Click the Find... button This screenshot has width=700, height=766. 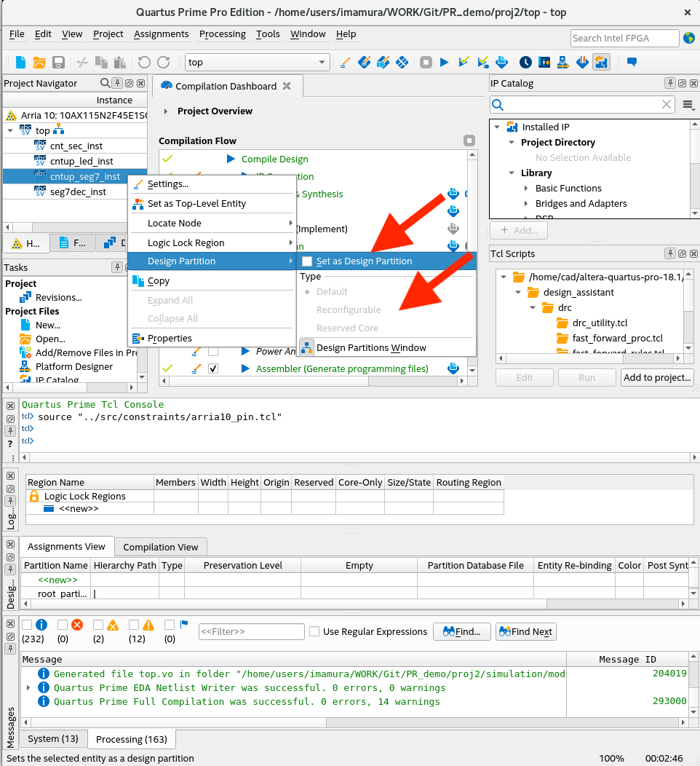[x=462, y=631]
